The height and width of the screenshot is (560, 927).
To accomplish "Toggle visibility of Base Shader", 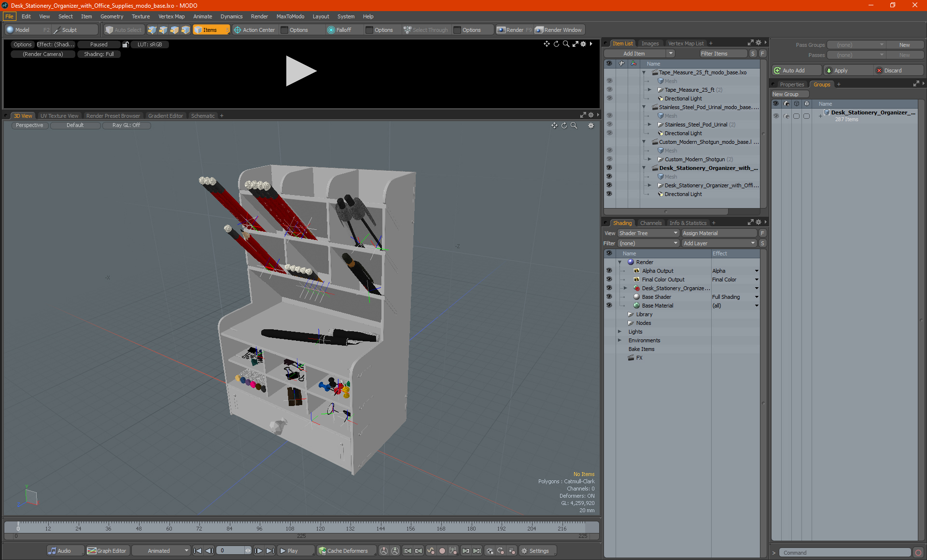I will [609, 297].
